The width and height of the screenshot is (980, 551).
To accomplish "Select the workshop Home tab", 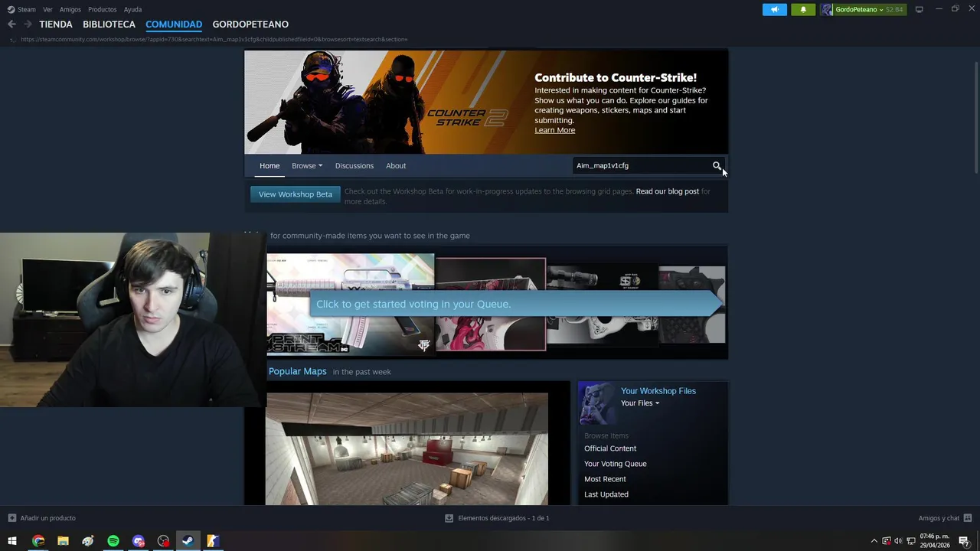I will pyautogui.click(x=269, y=165).
